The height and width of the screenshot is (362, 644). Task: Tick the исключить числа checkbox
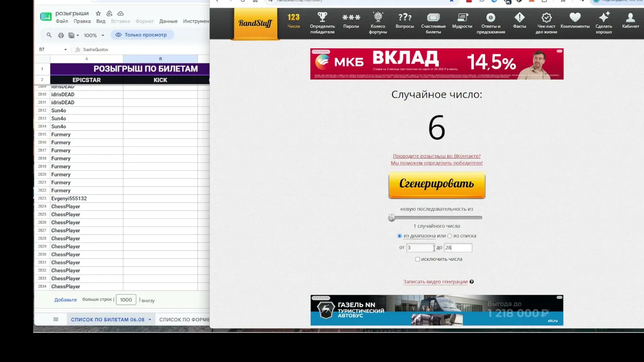(x=418, y=259)
